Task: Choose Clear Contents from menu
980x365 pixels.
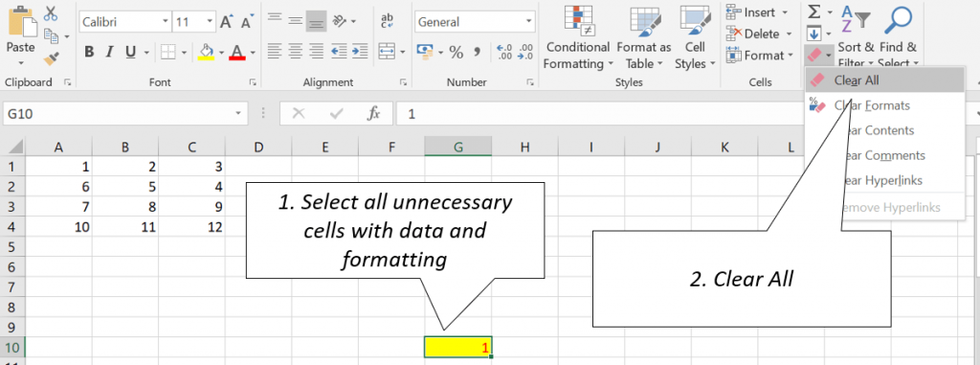Action: click(x=884, y=130)
